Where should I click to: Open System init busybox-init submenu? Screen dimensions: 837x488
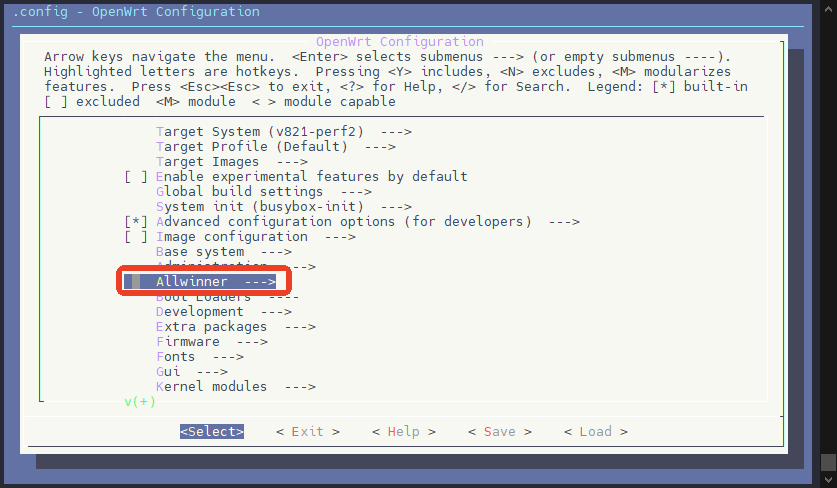point(283,207)
